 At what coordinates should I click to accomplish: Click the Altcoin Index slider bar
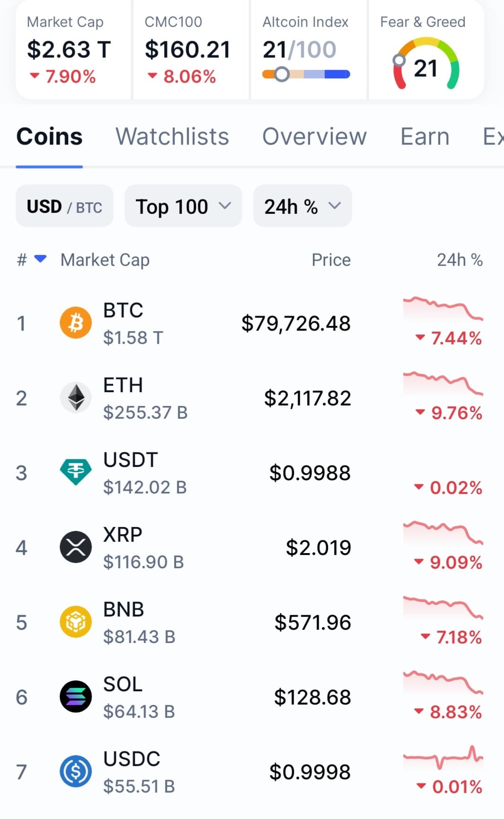click(306, 74)
